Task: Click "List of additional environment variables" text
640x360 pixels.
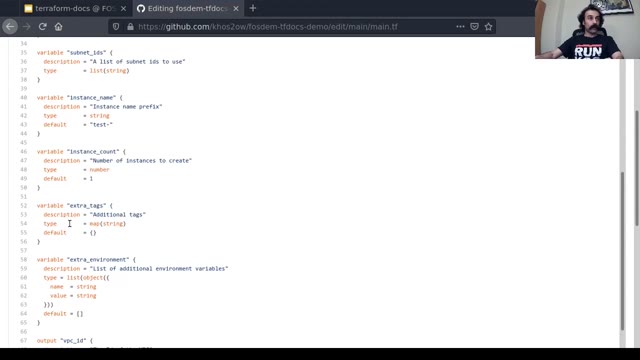Action: coord(159,269)
